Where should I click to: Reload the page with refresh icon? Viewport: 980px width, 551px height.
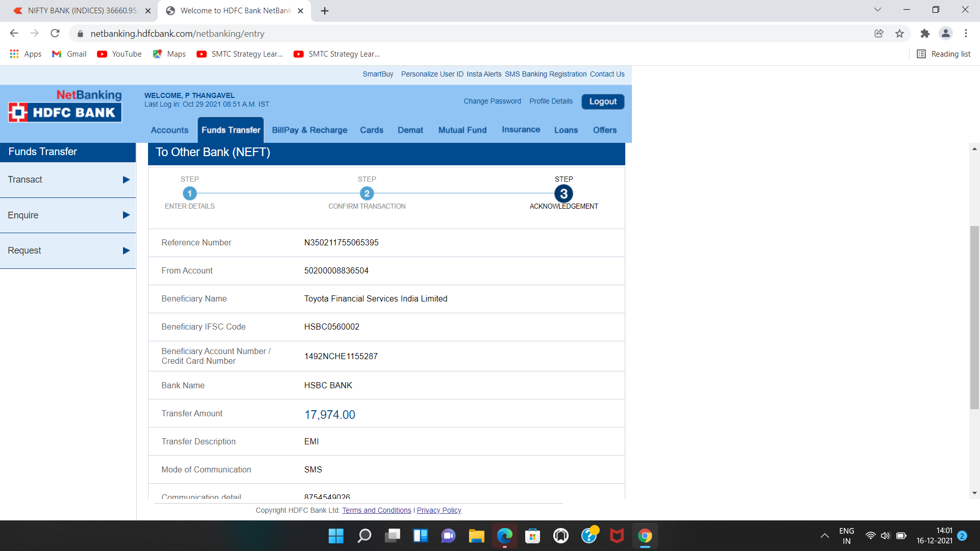[55, 34]
